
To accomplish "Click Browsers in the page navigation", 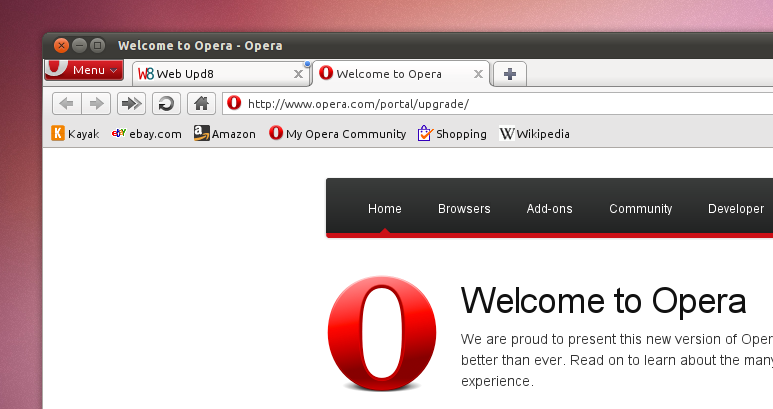I will click(464, 208).
